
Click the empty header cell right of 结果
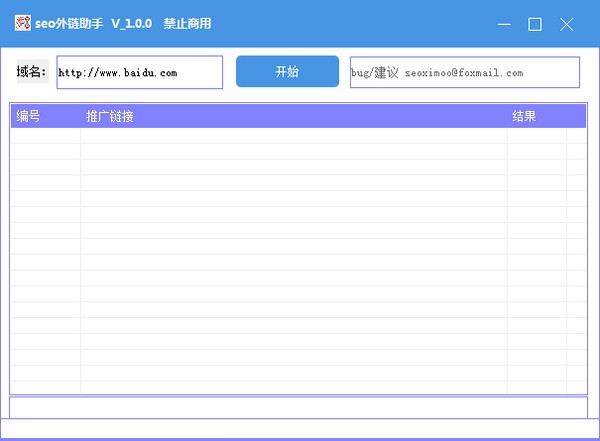pos(576,117)
